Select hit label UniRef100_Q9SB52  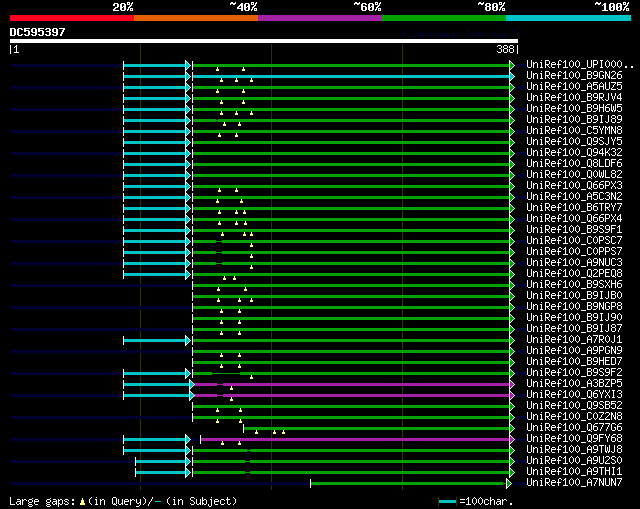574,406
